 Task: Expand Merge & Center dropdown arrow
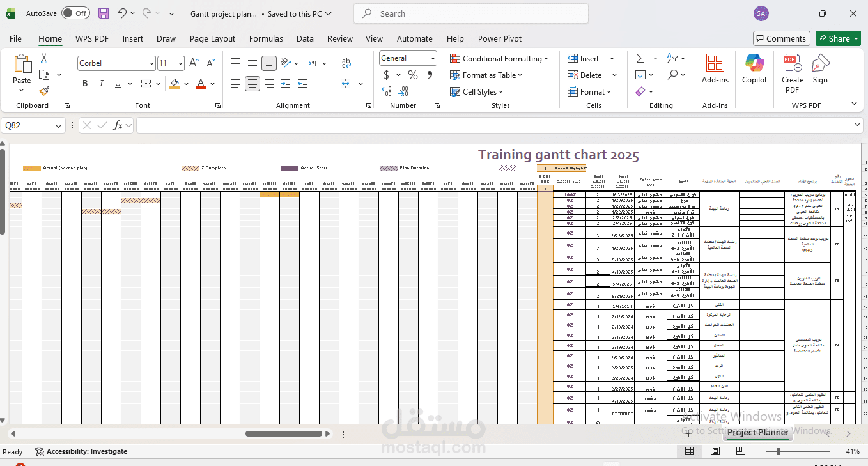pos(360,83)
